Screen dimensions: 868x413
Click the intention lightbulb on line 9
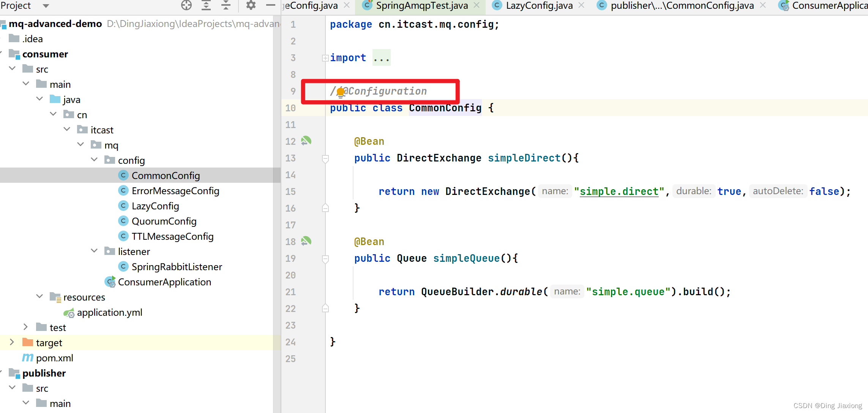[x=341, y=92]
